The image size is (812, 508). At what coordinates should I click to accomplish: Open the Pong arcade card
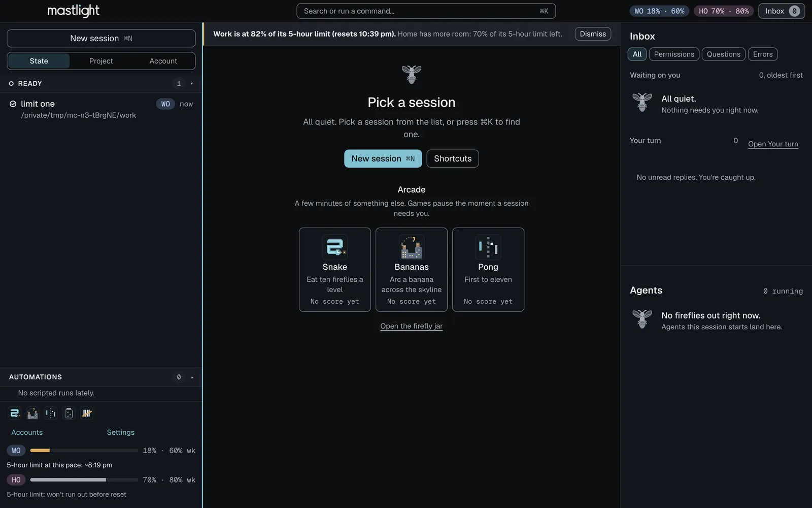(488, 270)
